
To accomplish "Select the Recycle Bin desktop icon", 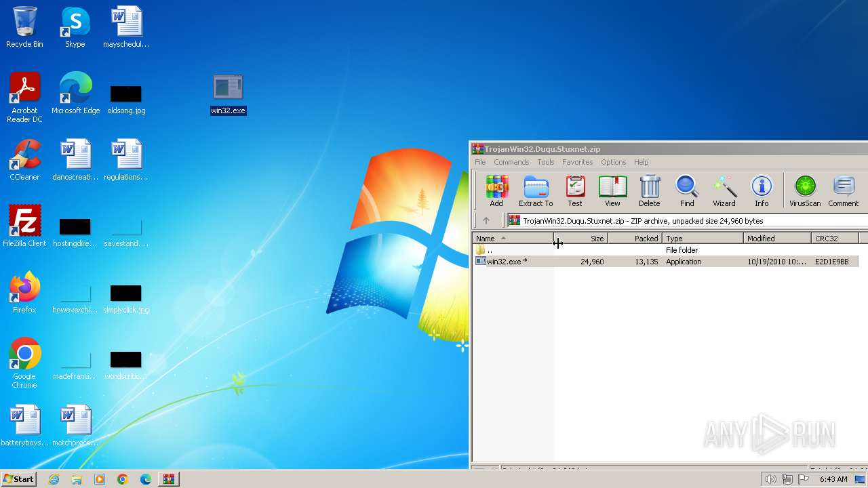I will coord(24,28).
